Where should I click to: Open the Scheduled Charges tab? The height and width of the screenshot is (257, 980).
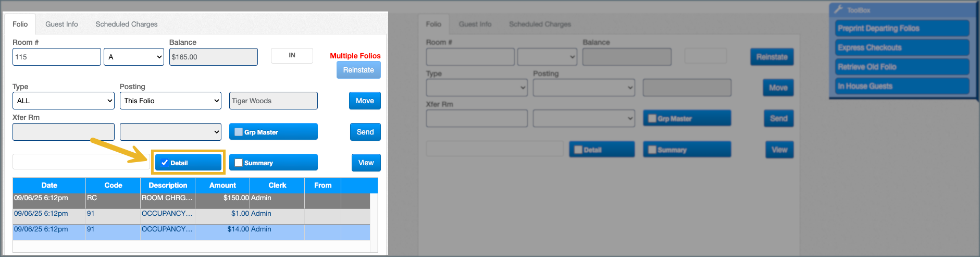(x=126, y=24)
